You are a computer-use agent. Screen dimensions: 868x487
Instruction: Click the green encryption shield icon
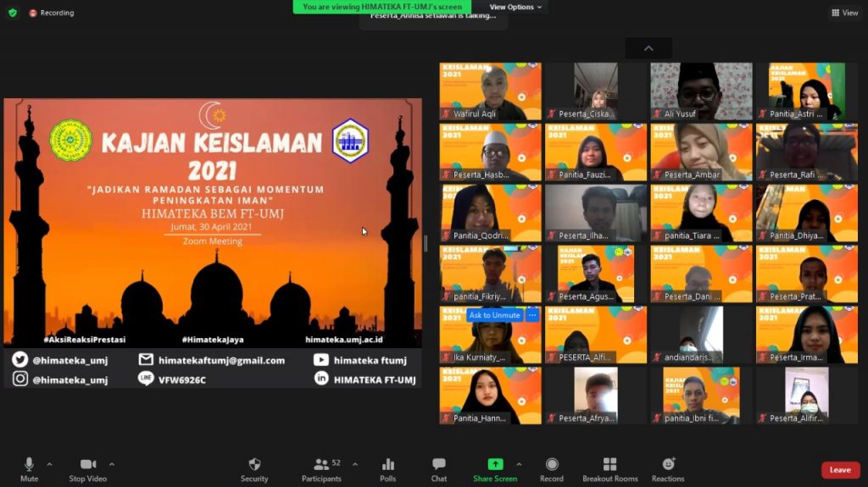(x=12, y=13)
